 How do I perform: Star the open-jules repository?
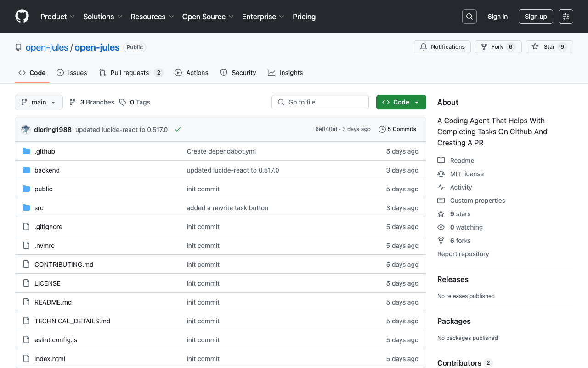(x=549, y=46)
